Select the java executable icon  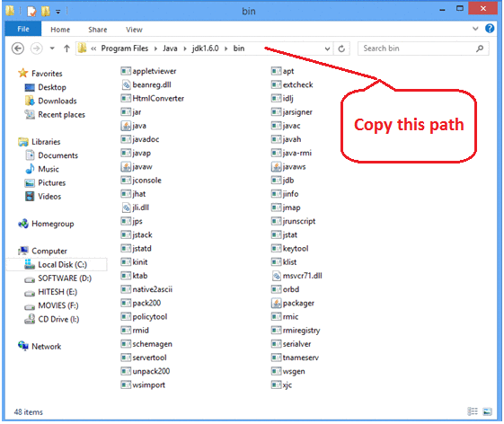tap(126, 126)
